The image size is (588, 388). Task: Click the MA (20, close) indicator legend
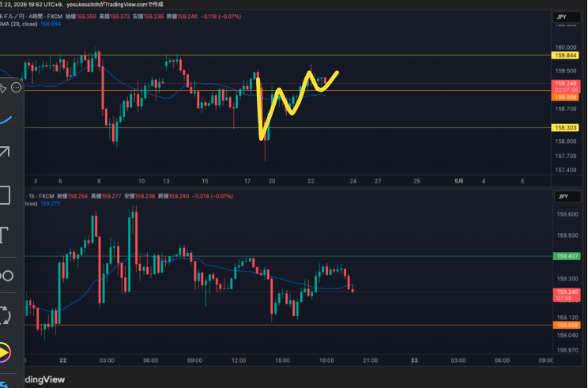25,23
